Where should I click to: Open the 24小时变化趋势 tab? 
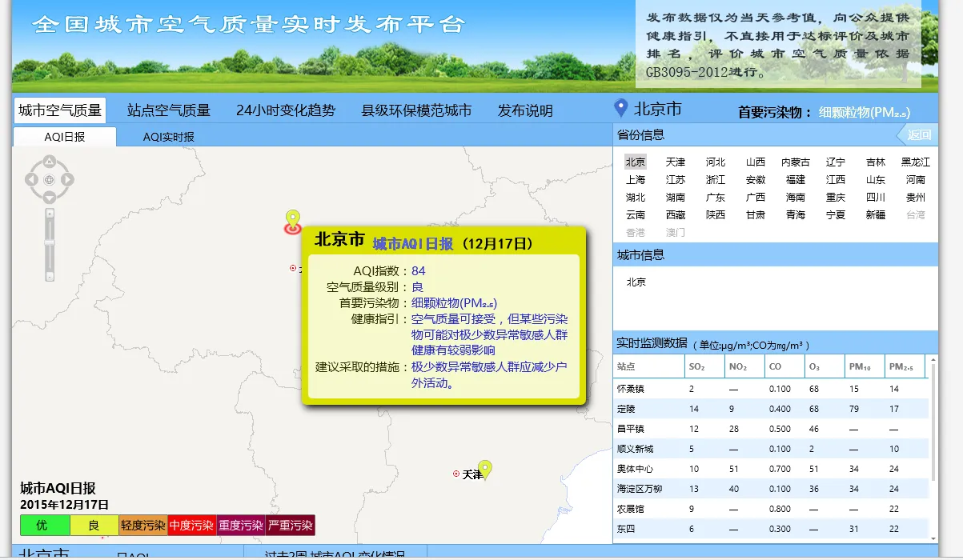pyautogui.click(x=286, y=110)
